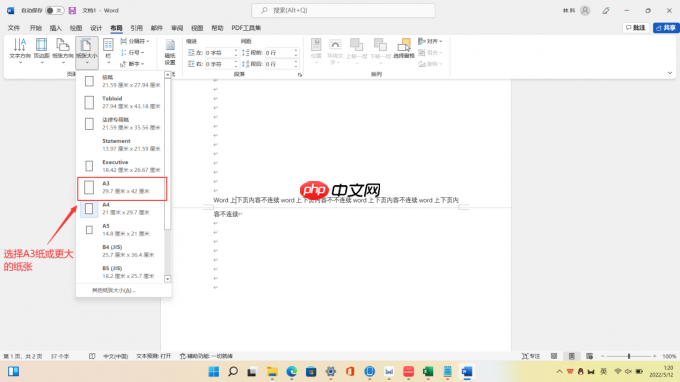Viewport: 680px width, 382px height.
Task: Click the 批注 comments button
Action: [x=636, y=28]
